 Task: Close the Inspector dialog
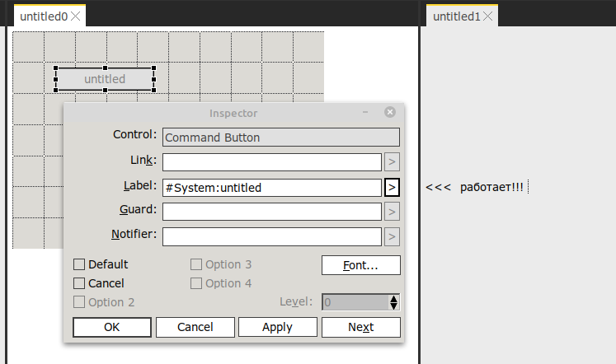click(390, 113)
